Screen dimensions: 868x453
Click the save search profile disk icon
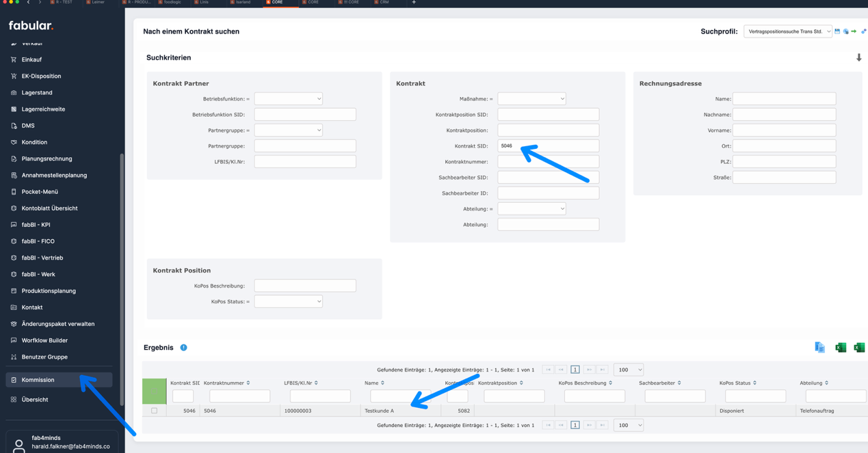click(x=837, y=31)
